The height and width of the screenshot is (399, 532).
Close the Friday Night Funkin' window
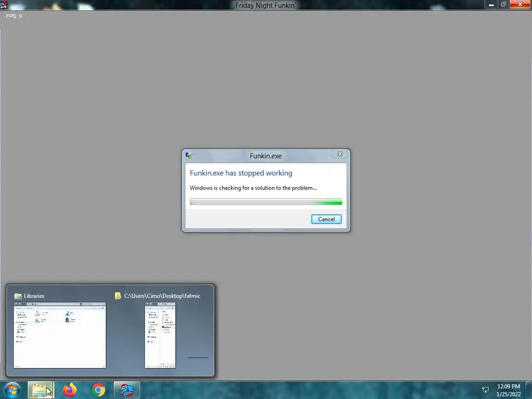point(520,5)
